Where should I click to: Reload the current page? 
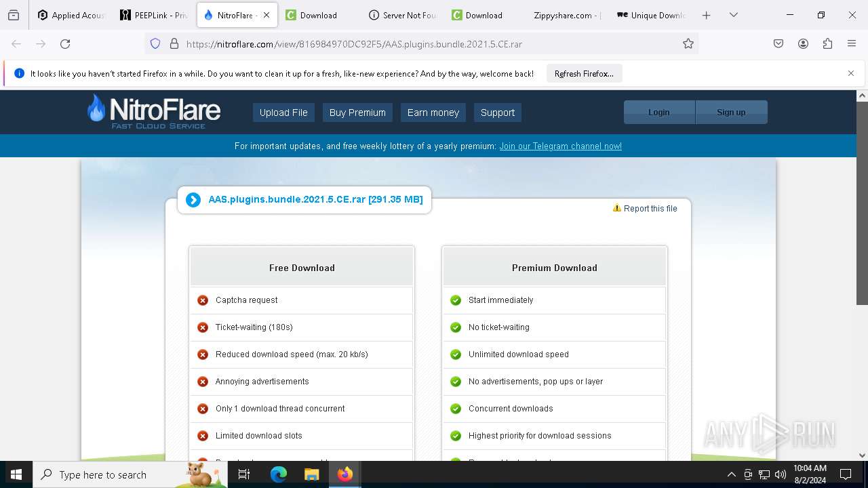click(65, 43)
